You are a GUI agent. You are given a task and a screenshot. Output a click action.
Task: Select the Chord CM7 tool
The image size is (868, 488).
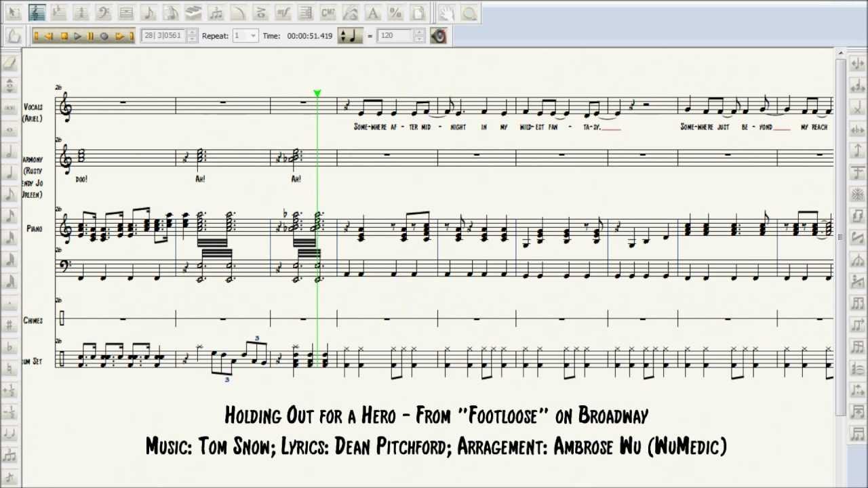point(328,13)
